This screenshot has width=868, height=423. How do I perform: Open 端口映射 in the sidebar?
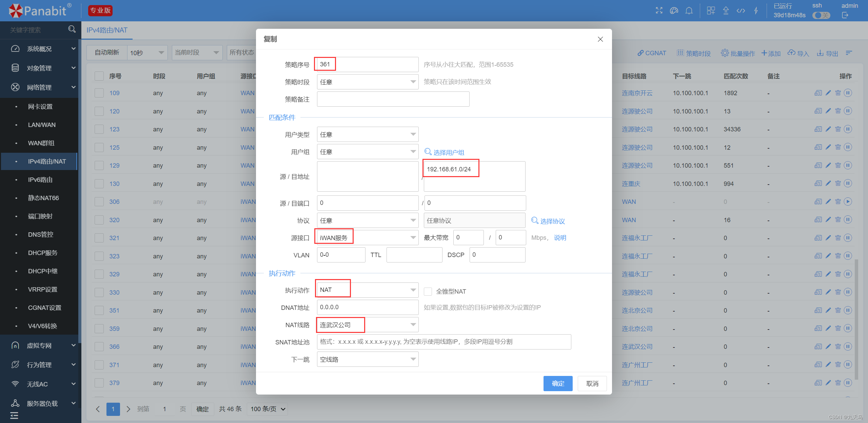(40, 216)
